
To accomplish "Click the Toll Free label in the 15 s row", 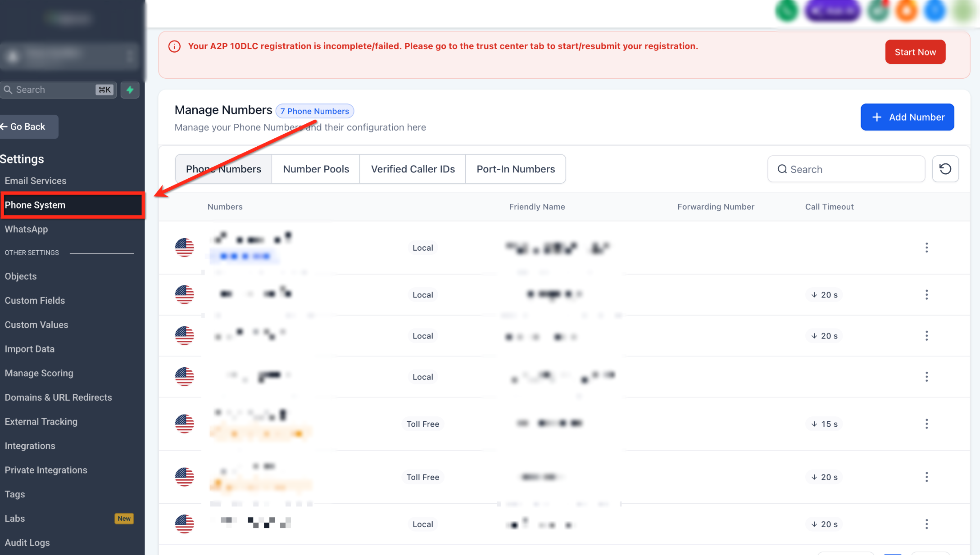I will 422,424.
